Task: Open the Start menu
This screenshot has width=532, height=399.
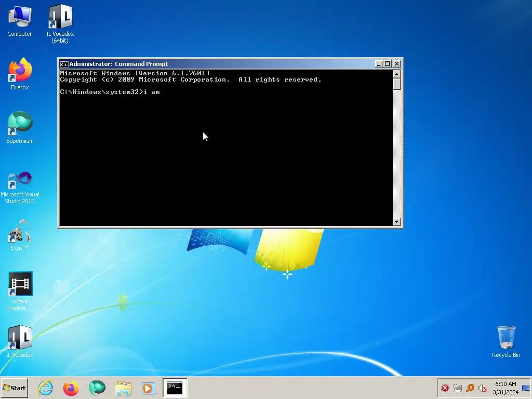Action: pyautogui.click(x=14, y=388)
